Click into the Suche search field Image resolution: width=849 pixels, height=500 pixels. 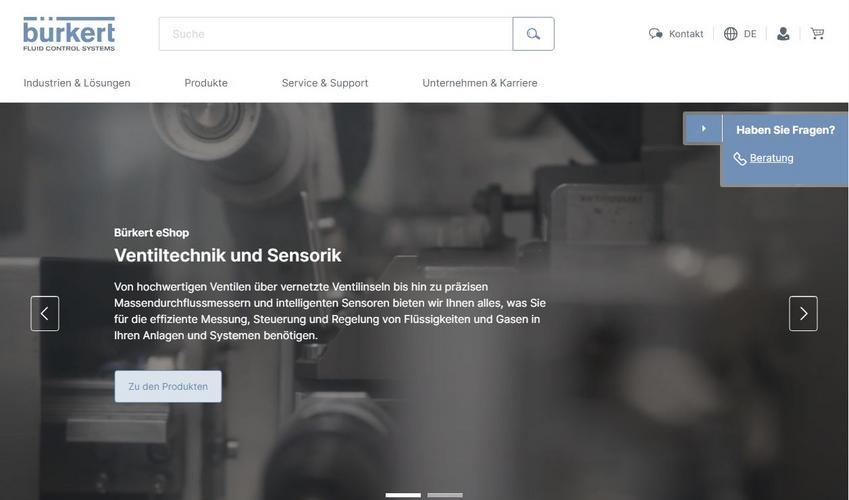point(336,34)
